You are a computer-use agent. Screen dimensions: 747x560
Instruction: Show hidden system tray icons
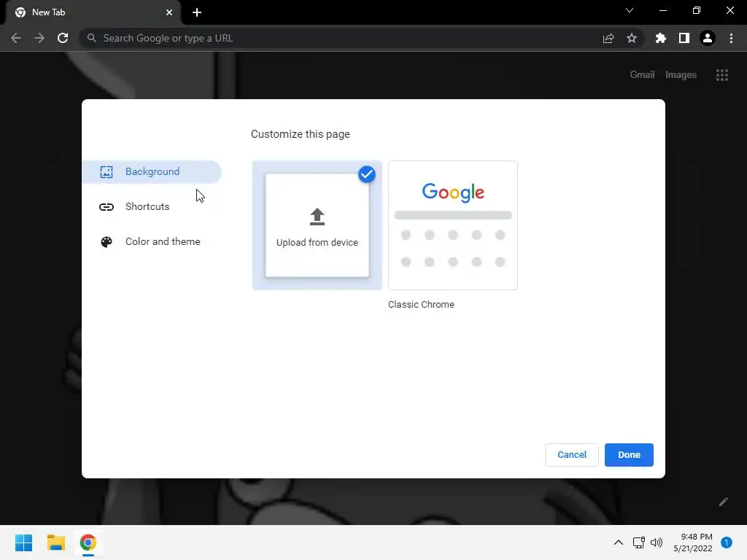(619, 542)
